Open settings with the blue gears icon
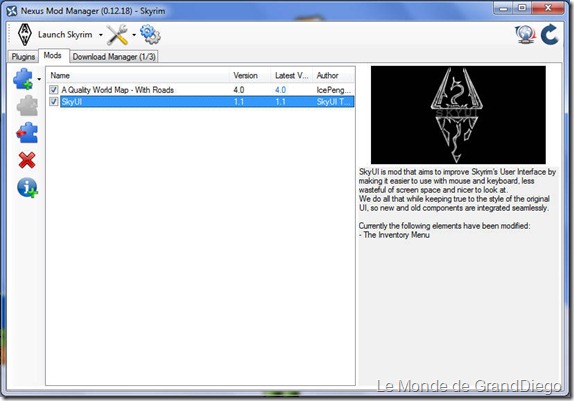Screen dimensions: 574x401 pyautogui.click(x=150, y=34)
